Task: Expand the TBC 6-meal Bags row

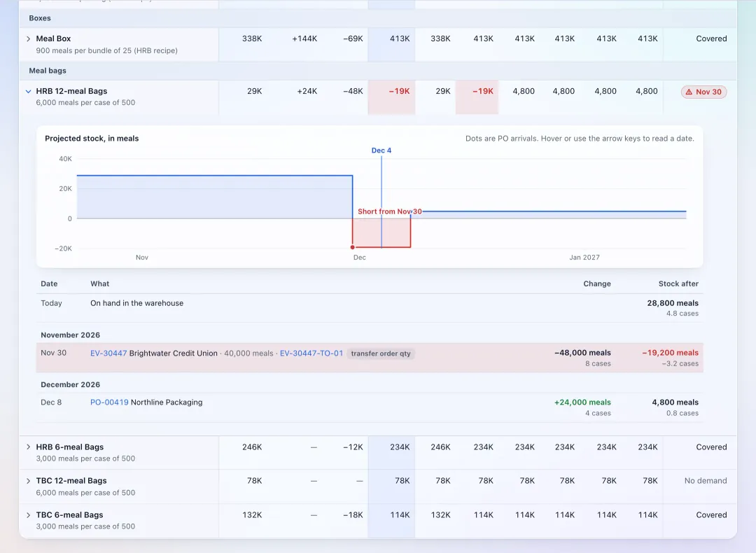Action: [x=29, y=515]
